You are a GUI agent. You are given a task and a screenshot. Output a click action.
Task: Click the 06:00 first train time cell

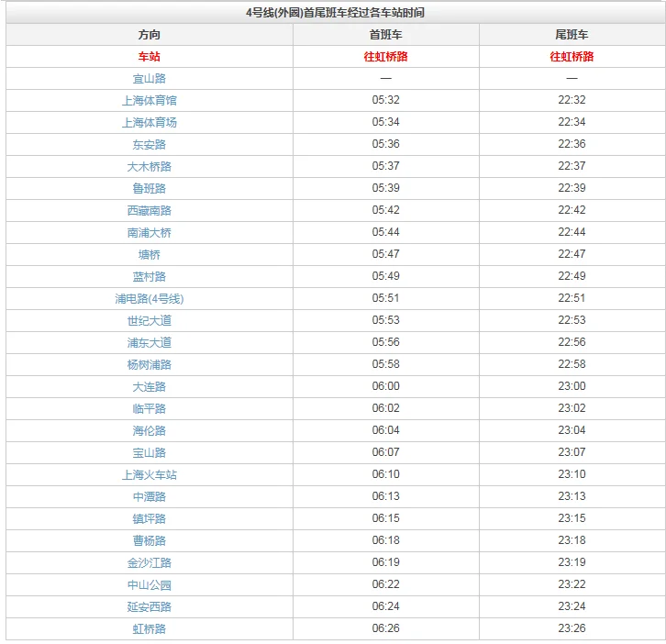pyautogui.click(x=385, y=387)
